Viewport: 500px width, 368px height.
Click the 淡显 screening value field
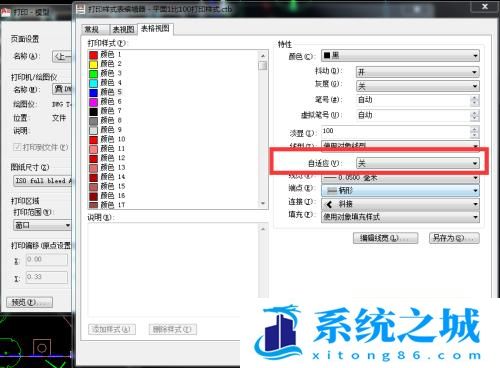tap(395, 132)
